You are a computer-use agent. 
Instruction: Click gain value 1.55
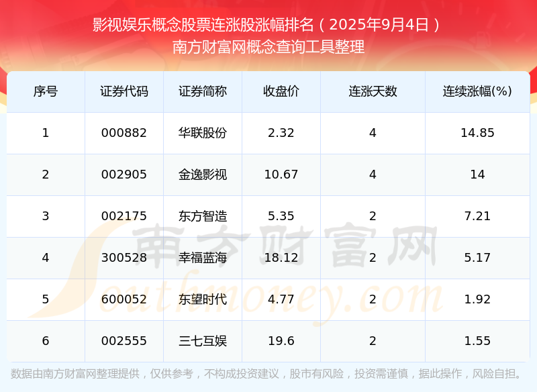(477, 341)
